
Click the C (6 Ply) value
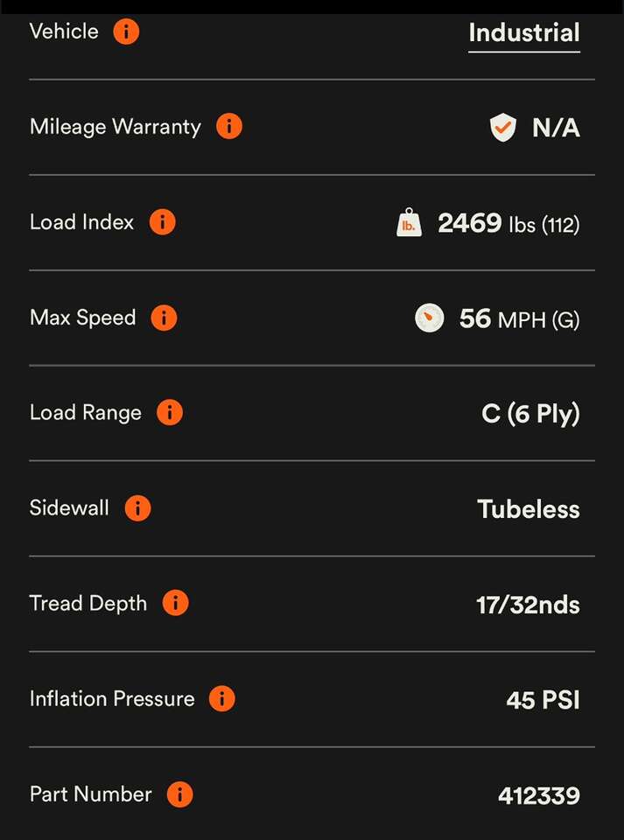pos(530,414)
